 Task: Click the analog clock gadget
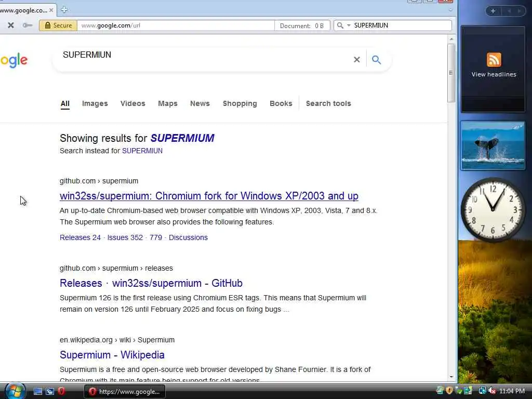coord(493,209)
